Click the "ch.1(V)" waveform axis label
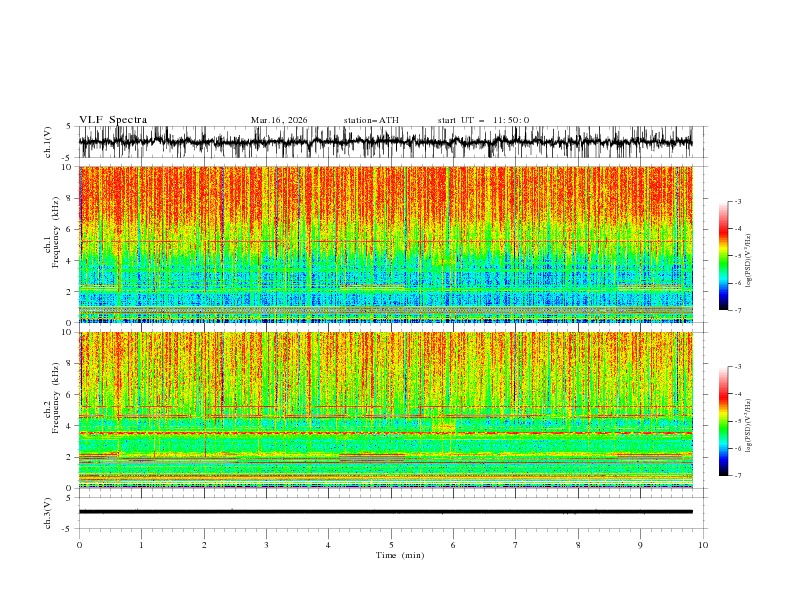Viewport: 792px width, 612px height. [x=48, y=142]
